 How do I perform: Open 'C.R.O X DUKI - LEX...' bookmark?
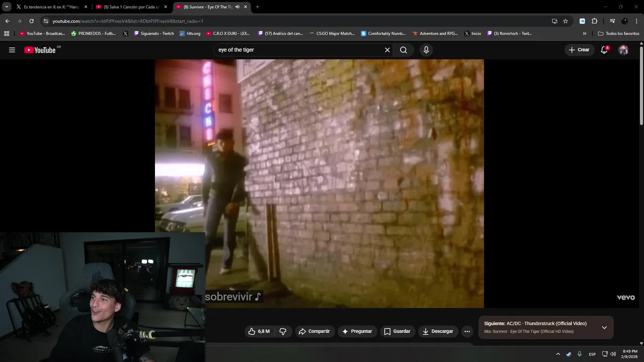(228, 34)
